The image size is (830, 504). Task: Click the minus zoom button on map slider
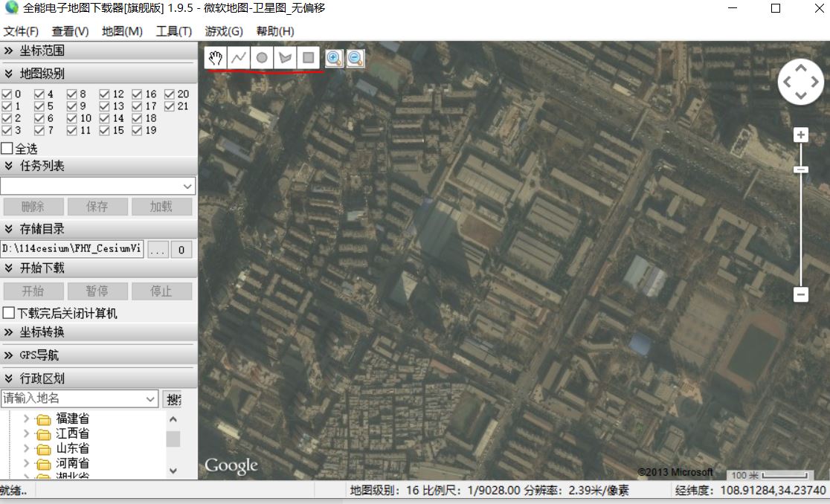click(x=800, y=294)
